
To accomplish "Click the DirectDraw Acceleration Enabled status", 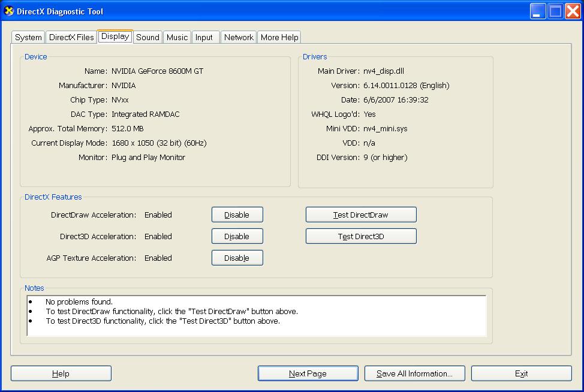I will (x=158, y=215).
